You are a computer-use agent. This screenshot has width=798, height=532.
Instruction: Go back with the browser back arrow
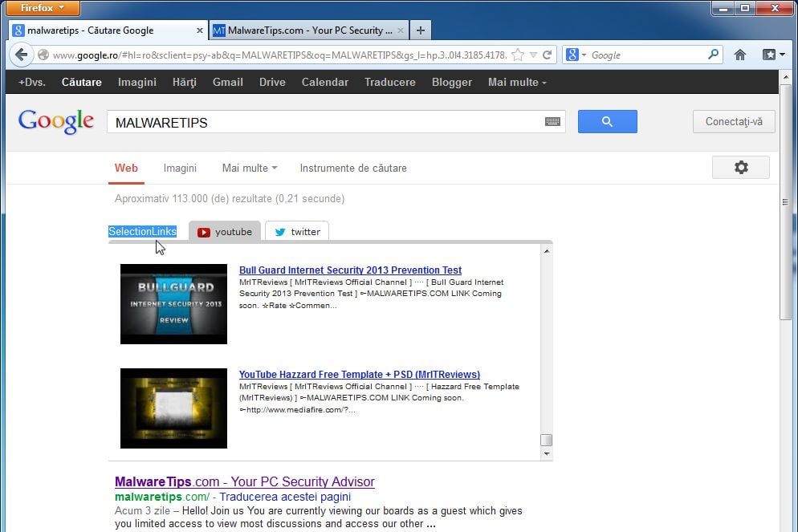[x=21, y=55]
